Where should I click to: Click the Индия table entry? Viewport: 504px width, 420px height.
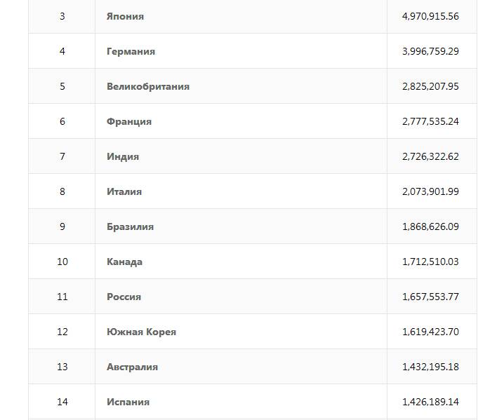click(x=123, y=156)
